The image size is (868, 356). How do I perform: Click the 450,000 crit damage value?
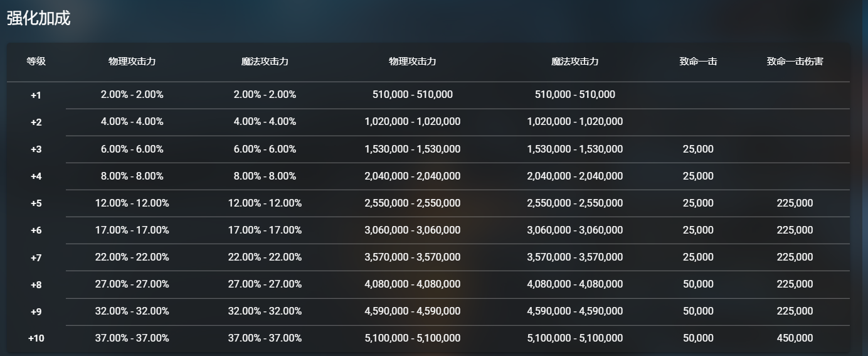pos(795,338)
